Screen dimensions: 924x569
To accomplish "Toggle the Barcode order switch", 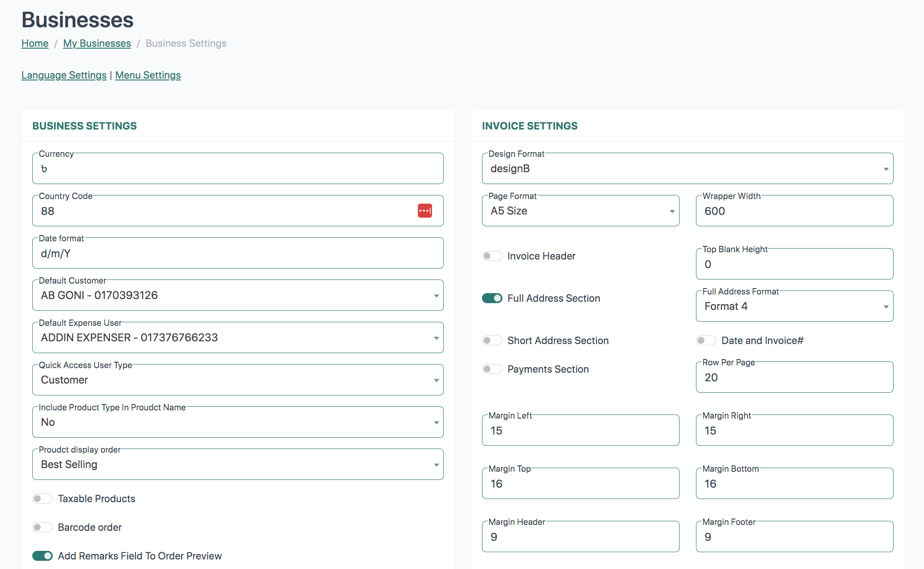I will [42, 527].
